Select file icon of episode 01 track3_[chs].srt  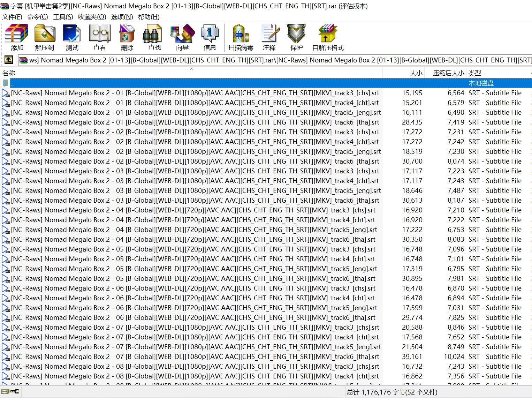coord(6,93)
